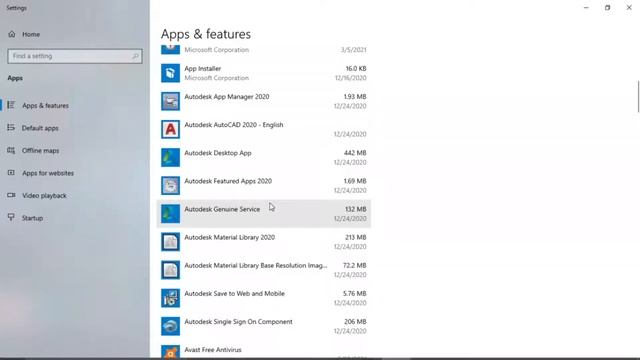Click the 442 MB size value
The height and width of the screenshot is (360, 640).
coord(355,153)
